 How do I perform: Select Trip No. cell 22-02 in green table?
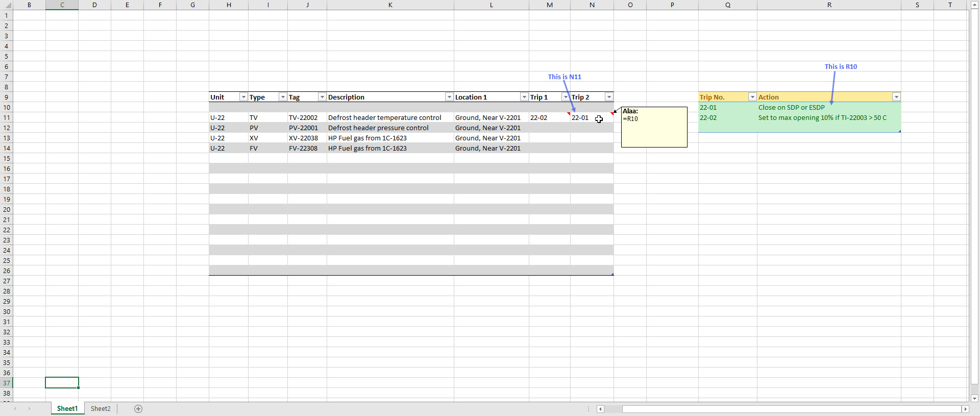click(x=728, y=117)
